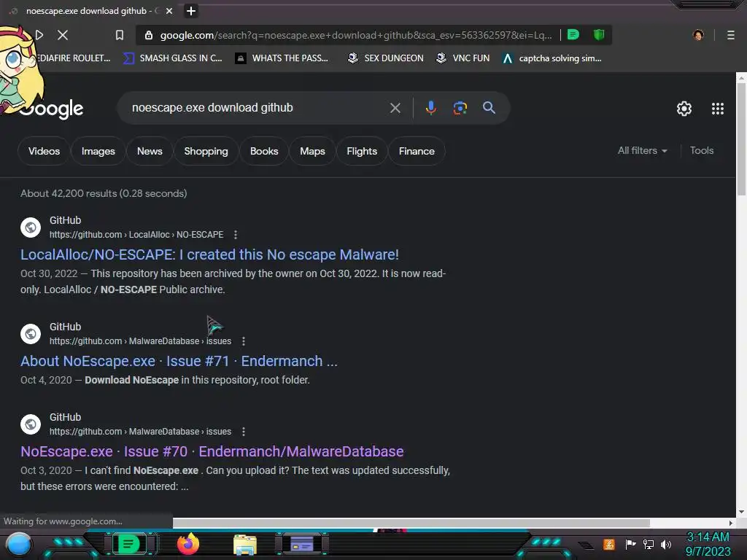Open Google quick settings gear
Image resolution: width=747 pixels, height=560 pixels.
pyautogui.click(x=684, y=109)
